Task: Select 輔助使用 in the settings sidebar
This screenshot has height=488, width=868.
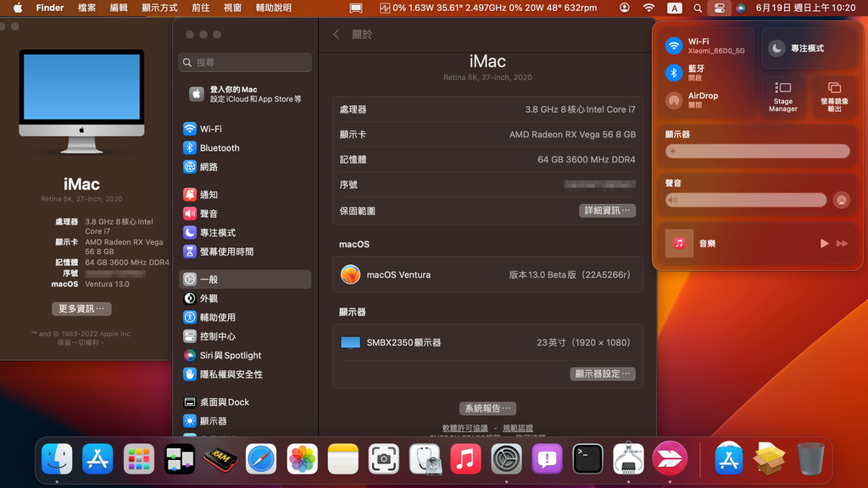Action: click(x=245, y=317)
